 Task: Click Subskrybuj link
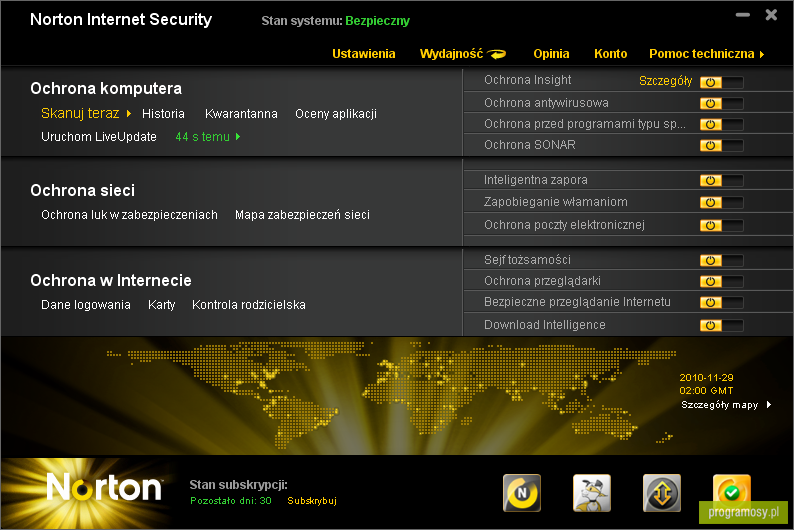tap(312, 501)
